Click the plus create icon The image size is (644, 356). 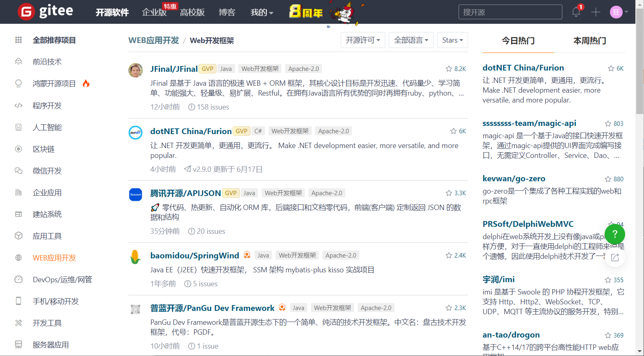[x=596, y=12]
